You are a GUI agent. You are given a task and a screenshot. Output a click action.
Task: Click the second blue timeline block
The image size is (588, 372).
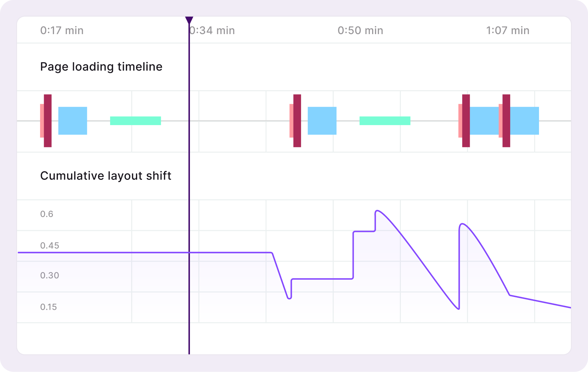click(322, 121)
